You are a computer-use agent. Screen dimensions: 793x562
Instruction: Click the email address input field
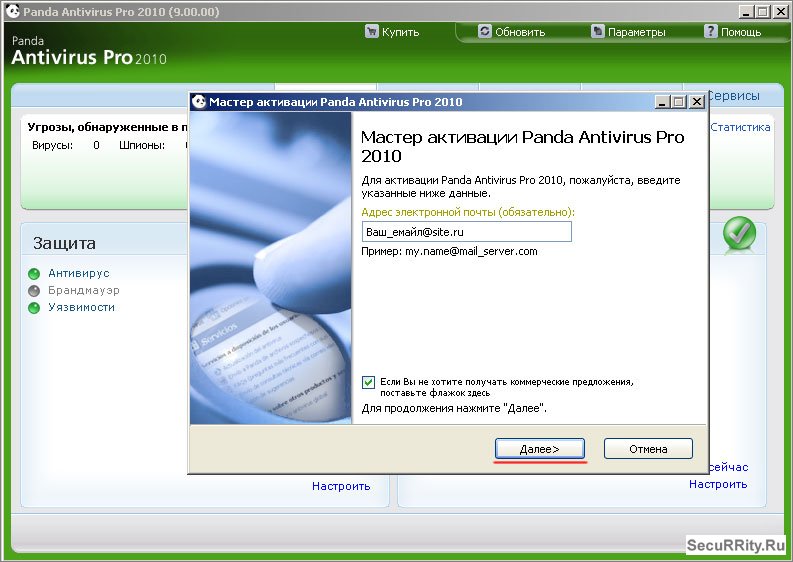[x=466, y=232]
